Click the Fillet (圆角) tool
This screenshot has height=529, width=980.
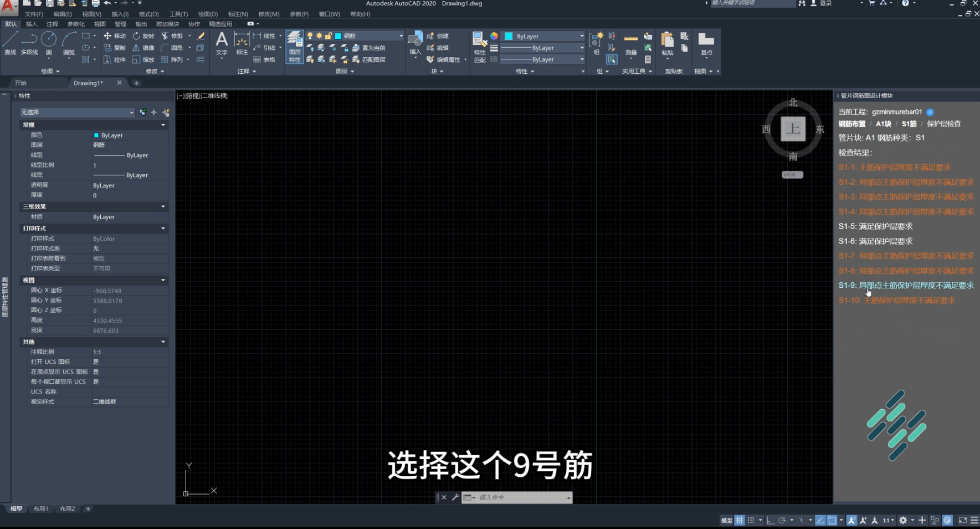click(172, 48)
